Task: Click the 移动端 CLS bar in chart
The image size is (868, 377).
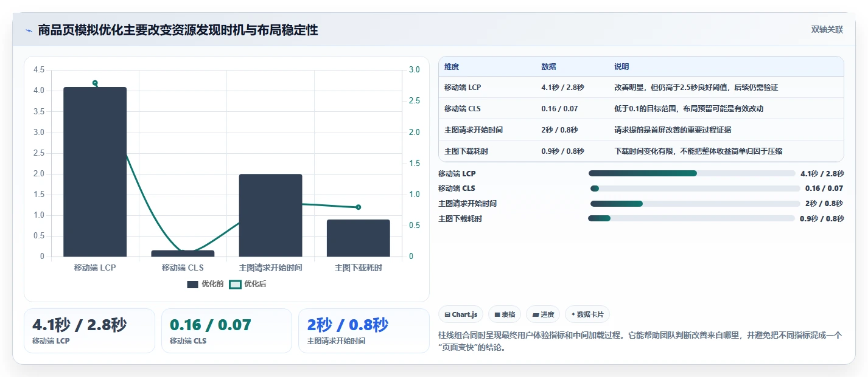Action: pos(183,253)
